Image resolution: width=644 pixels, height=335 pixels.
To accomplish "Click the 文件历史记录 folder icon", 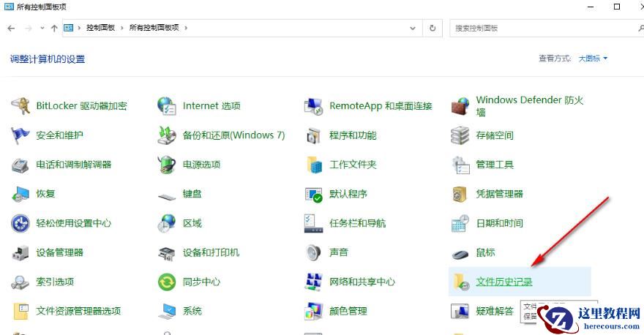I will [461, 282].
